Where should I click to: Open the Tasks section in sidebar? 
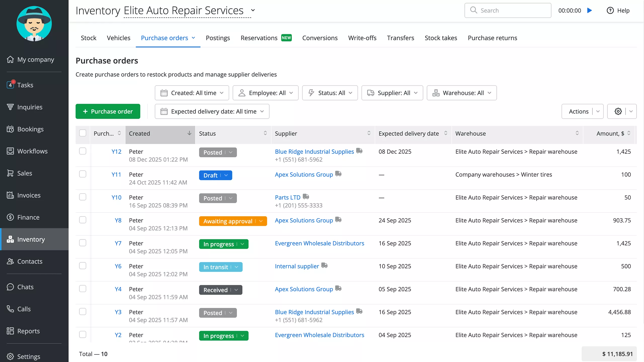click(x=25, y=85)
